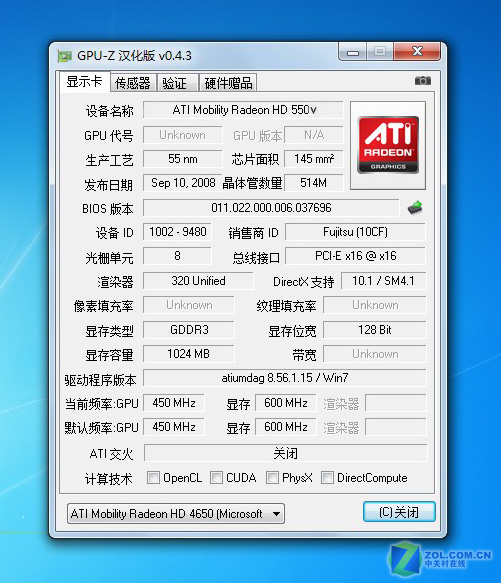Open the graphics card selection dropdown

tap(176, 513)
